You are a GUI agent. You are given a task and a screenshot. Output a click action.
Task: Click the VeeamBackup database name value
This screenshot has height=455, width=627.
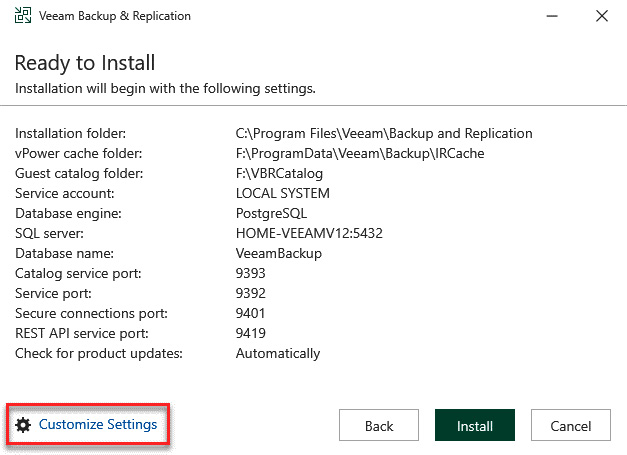tap(279, 253)
